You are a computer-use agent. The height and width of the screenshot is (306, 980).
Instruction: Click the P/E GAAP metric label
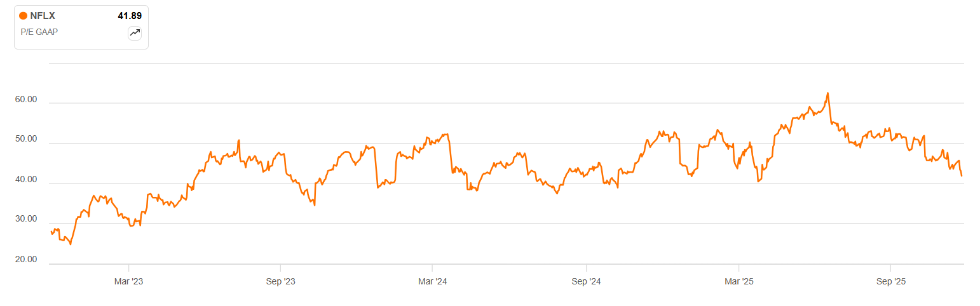pos(39,32)
